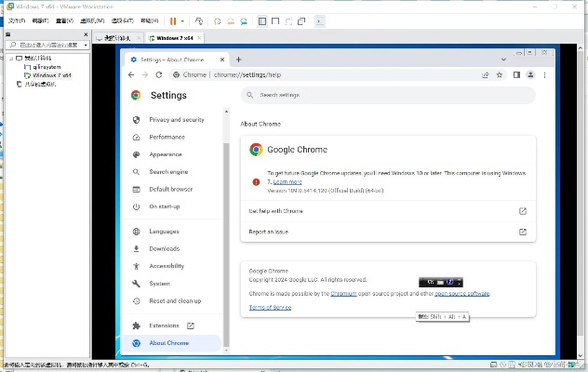Collapse the My Computer tree node in library
This screenshot has height=372, width=588.
coord(7,58)
